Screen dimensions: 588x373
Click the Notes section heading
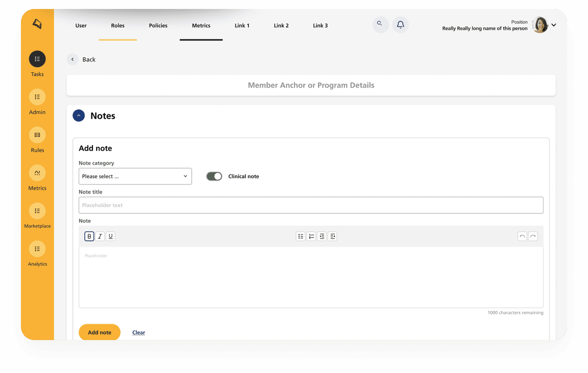103,116
